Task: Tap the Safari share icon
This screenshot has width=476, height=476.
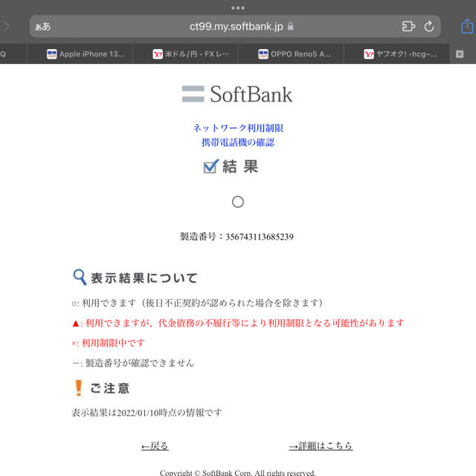Action: coord(467,26)
